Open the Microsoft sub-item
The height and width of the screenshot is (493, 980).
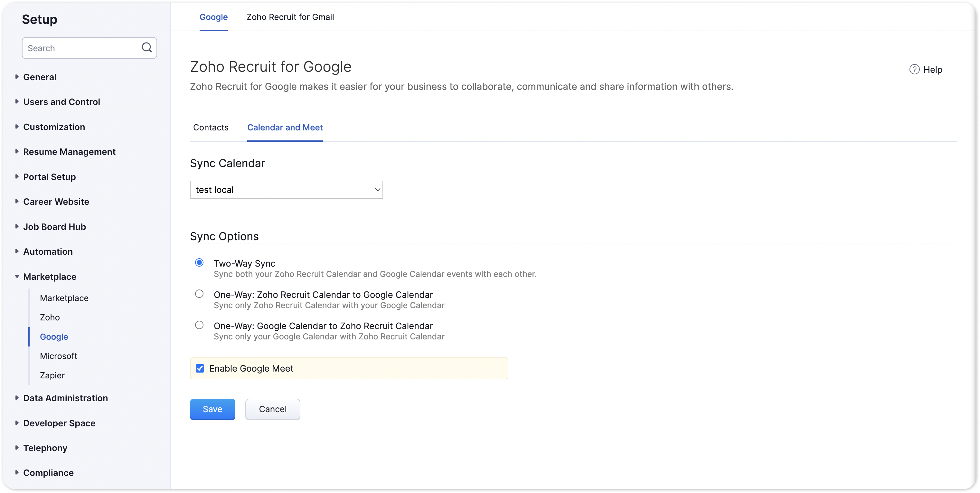tap(59, 356)
